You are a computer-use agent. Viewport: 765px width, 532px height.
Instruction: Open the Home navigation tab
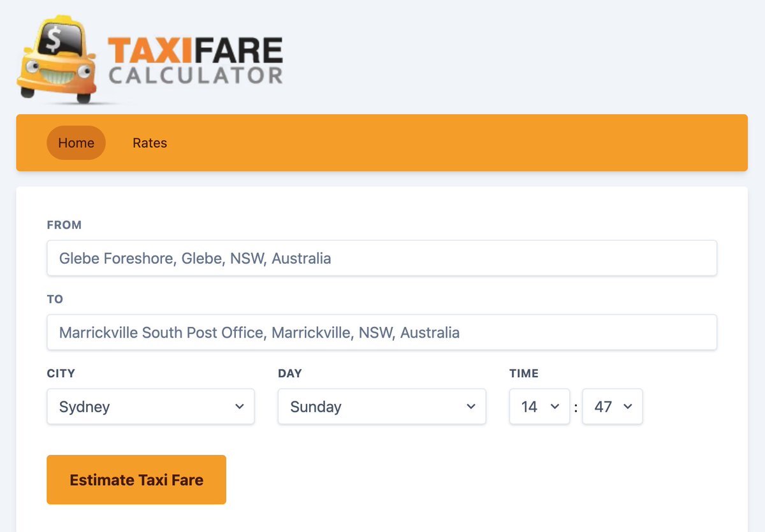pos(76,143)
